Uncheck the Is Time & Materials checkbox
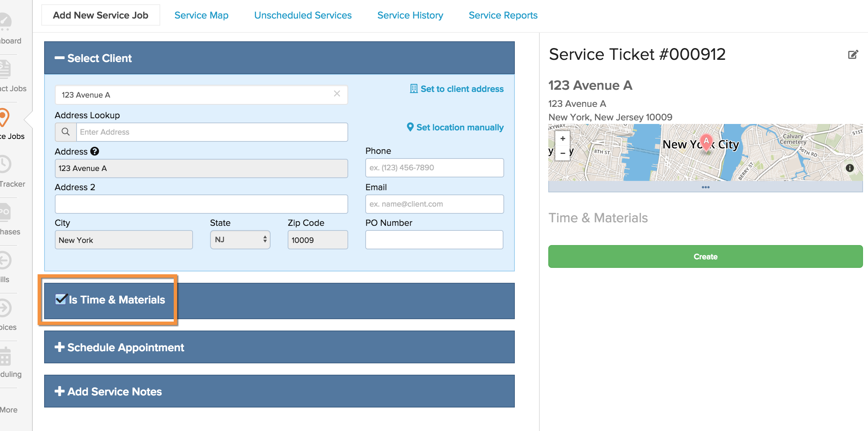Screen dimensions: 868x431 [61, 299]
